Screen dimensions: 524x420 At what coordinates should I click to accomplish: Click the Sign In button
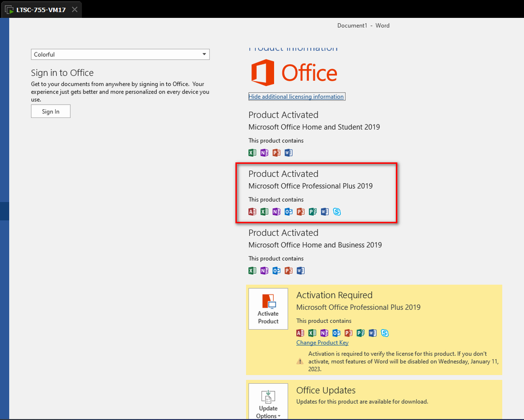(x=51, y=111)
